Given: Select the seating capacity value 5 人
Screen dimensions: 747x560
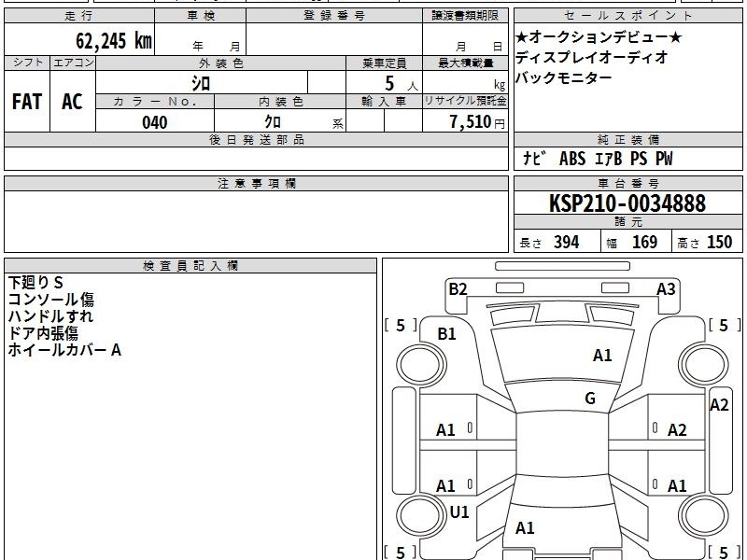Looking at the screenshot, I should click(402, 84).
